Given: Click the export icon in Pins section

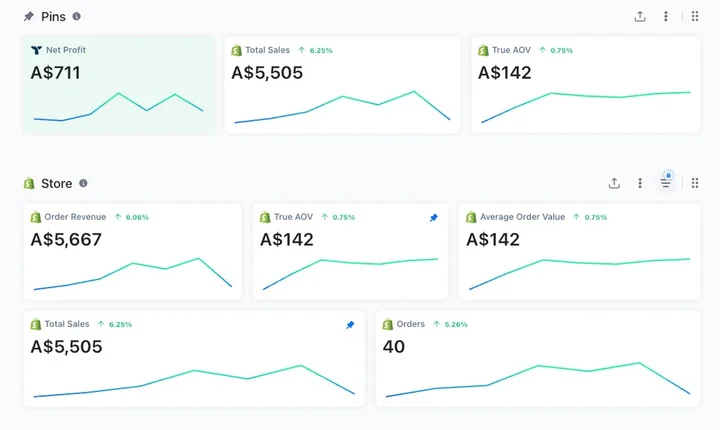Looking at the screenshot, I should click(640, 17).
